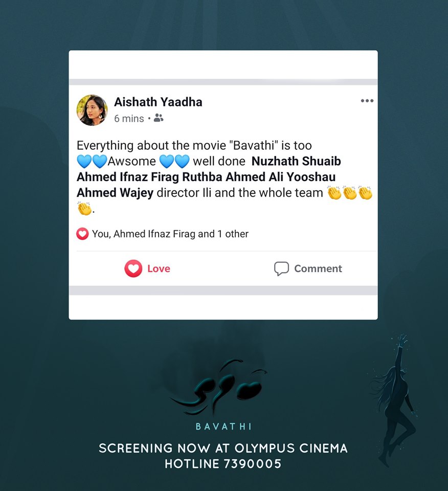Click the love reaction count heart icon
The width and height of the screenshot is (448, 491).
point(82,234)
